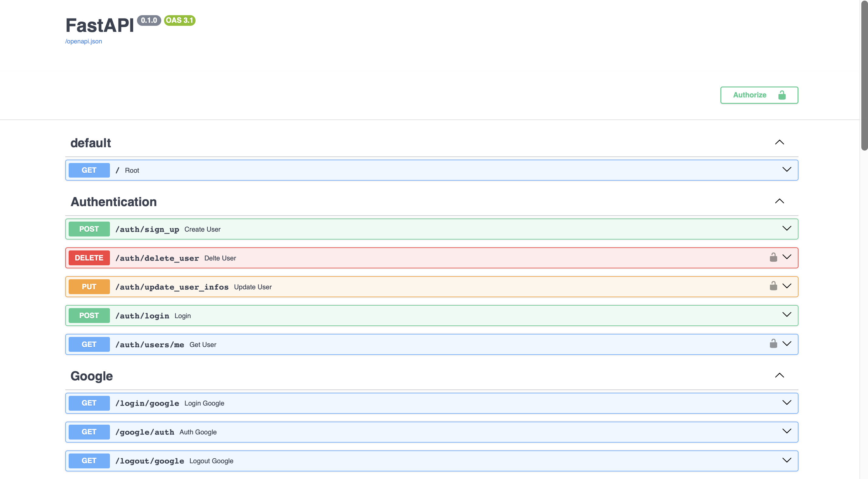Click the lock icon on /auth/delete_user row
This screenshot has height=479, width=868.
click(773, 257)
